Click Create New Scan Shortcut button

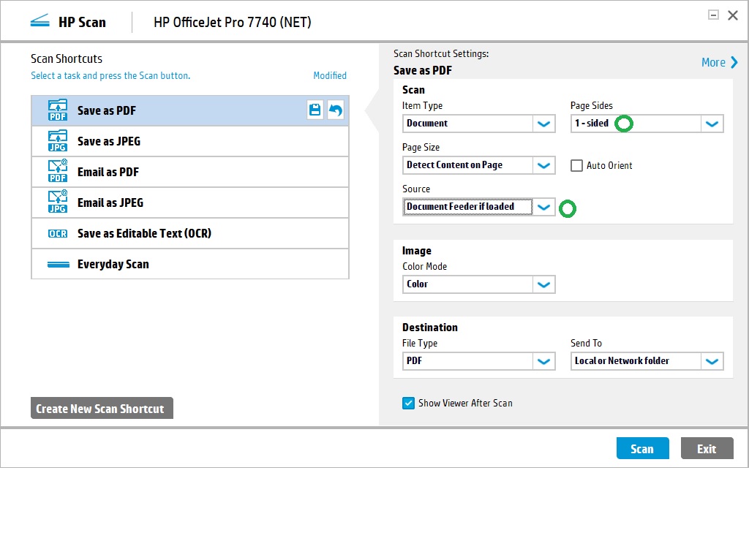(102, 408)
